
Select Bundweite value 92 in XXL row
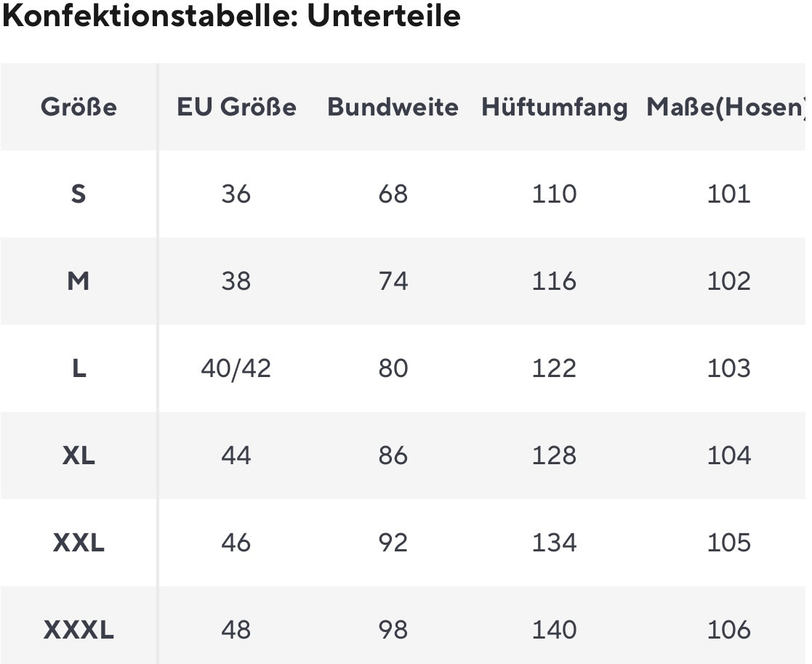point(393,543)
